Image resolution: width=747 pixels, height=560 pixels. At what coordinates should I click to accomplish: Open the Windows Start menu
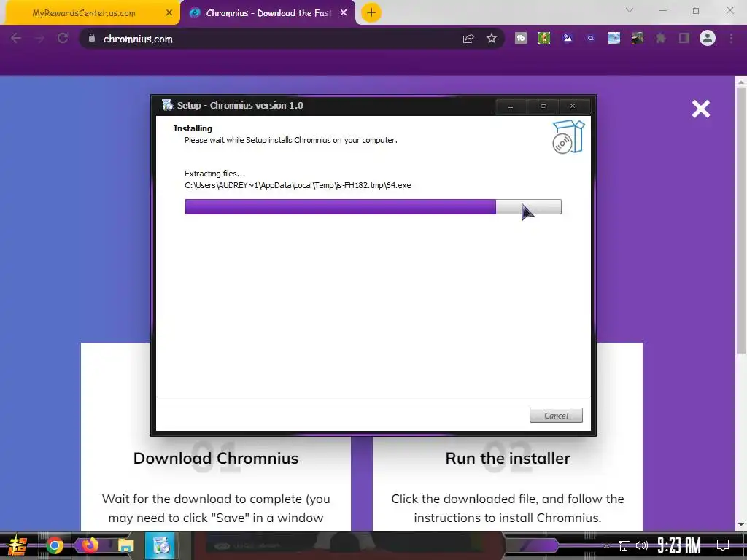pos(18,545)
